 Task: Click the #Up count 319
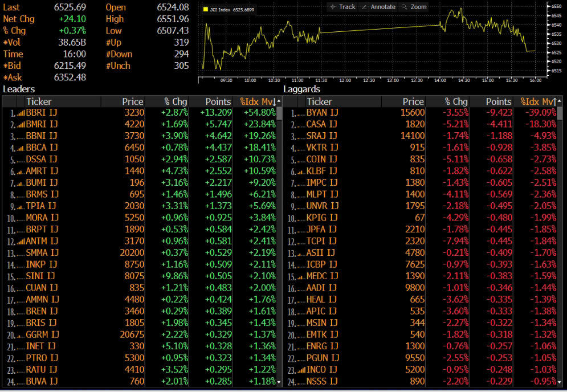[182, 42]
